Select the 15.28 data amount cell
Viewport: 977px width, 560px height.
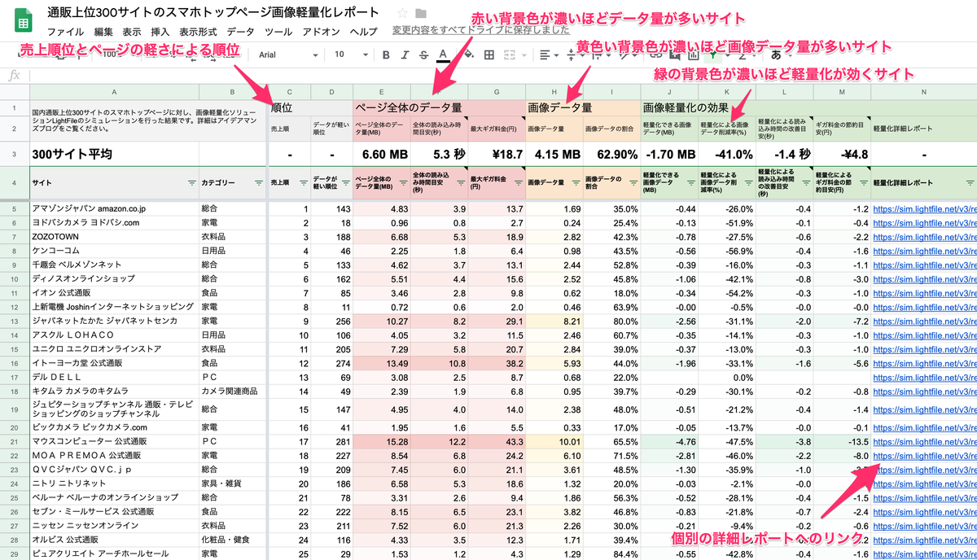(x=382, y=440)
